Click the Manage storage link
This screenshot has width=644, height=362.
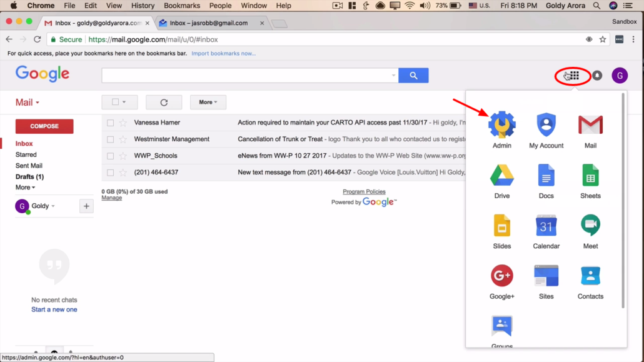click(112, 198)
